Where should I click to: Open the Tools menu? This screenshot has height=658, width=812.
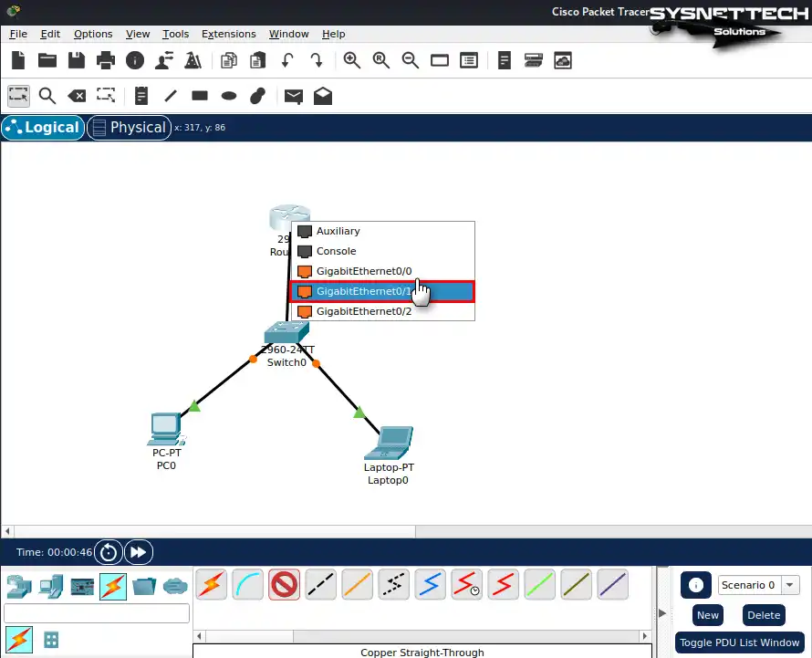[175, 34]
